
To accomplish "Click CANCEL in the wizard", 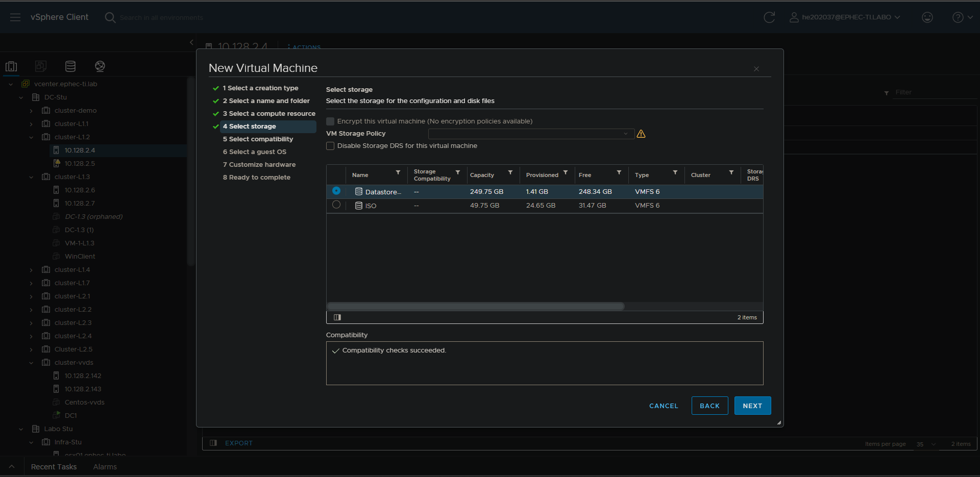I will coord(664,406).
